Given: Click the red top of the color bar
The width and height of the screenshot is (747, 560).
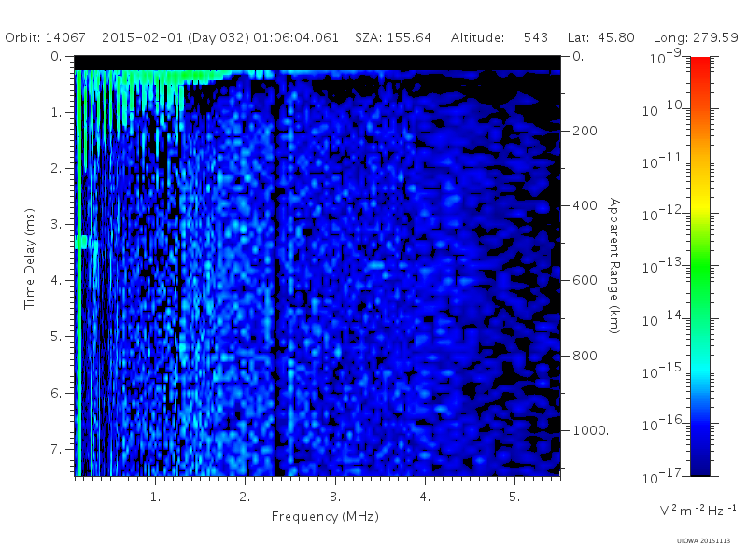Looking at the screenshot, I should click(x=700, y=66).
